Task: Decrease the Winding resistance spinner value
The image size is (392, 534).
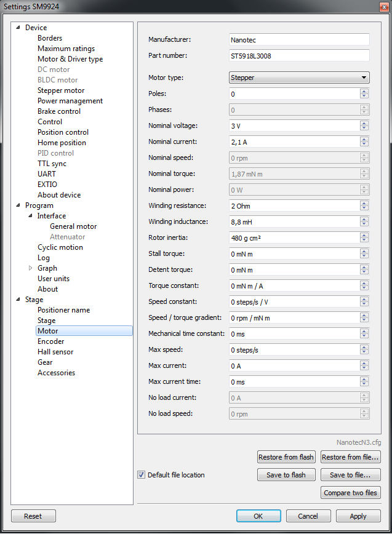Action: coord(364,208)
